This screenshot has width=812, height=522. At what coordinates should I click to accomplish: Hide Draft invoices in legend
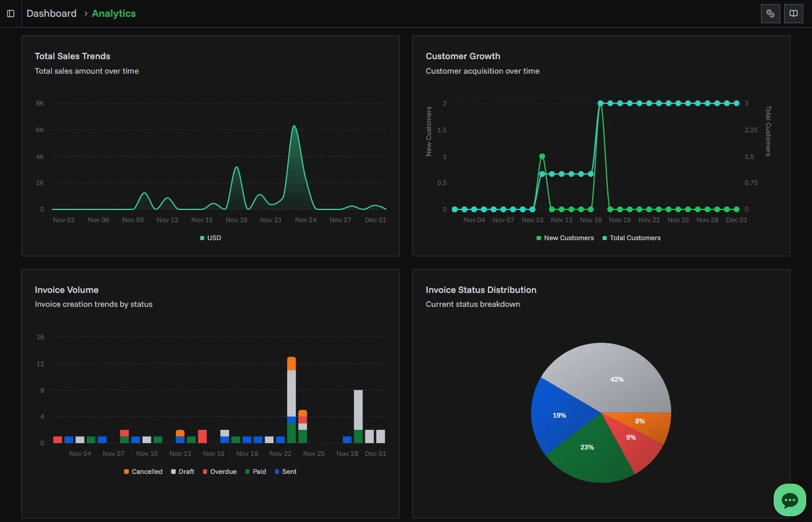(x=183, y=472)
